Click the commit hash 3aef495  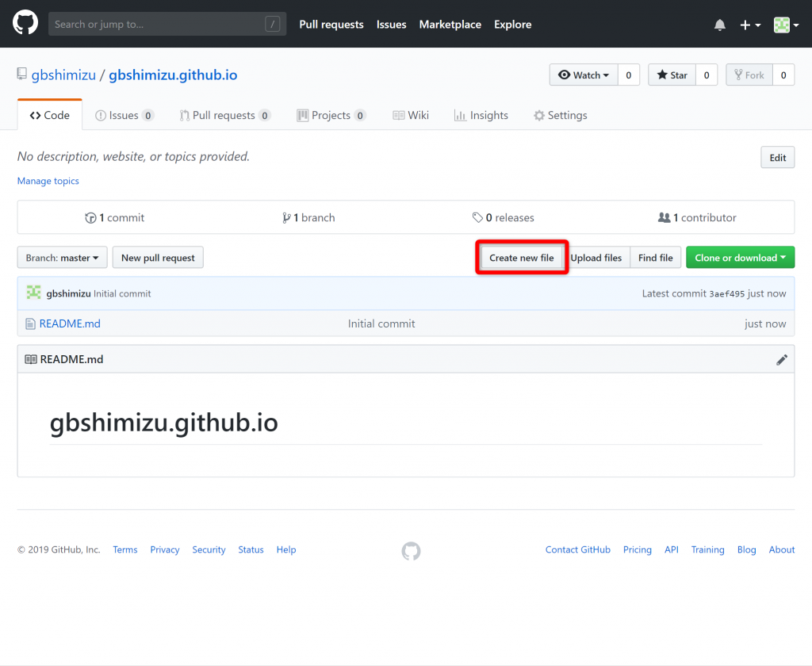click(727, 293)
